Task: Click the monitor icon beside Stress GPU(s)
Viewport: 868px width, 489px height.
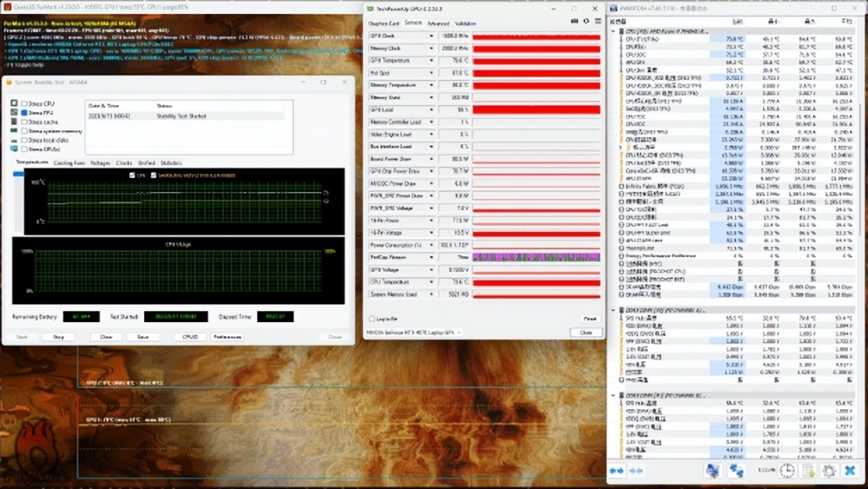Action: click(15, 149)
